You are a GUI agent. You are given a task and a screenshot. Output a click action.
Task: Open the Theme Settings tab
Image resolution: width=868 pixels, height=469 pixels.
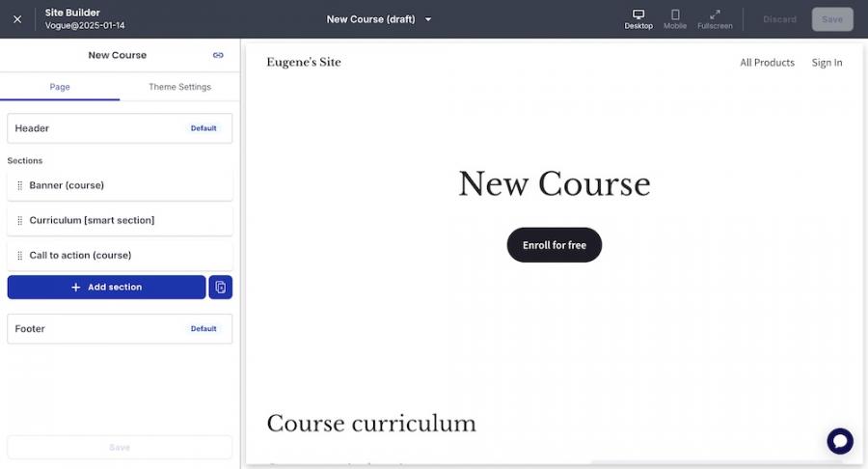coord(179,87)
